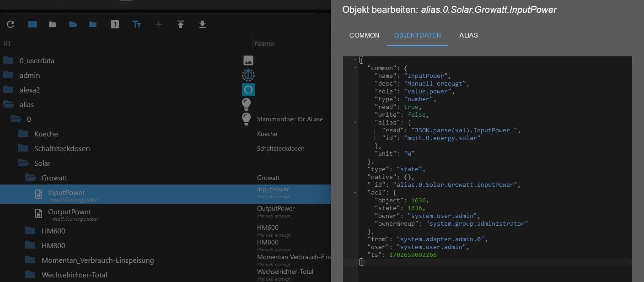Switch to the ALIAS tab

pos(469,35)
